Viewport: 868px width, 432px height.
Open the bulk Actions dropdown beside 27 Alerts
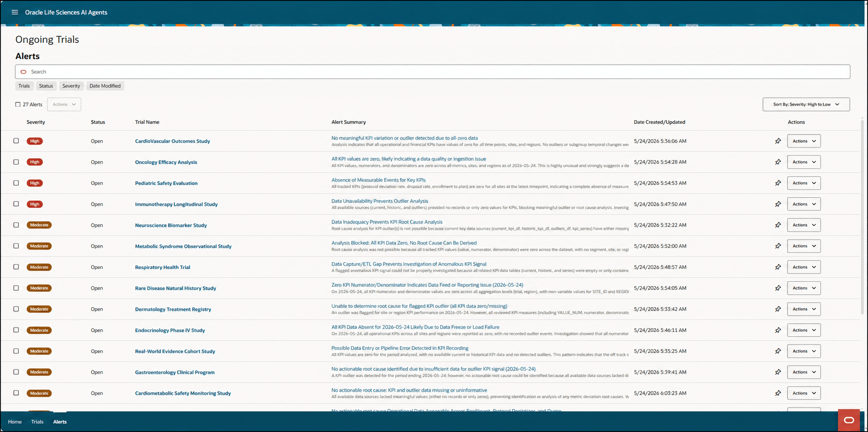(x=64, y=104)
